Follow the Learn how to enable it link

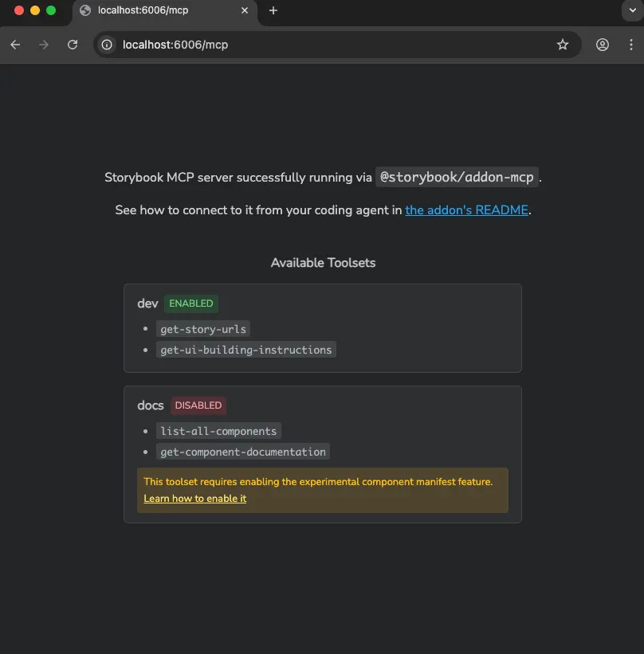click(195, 499)
